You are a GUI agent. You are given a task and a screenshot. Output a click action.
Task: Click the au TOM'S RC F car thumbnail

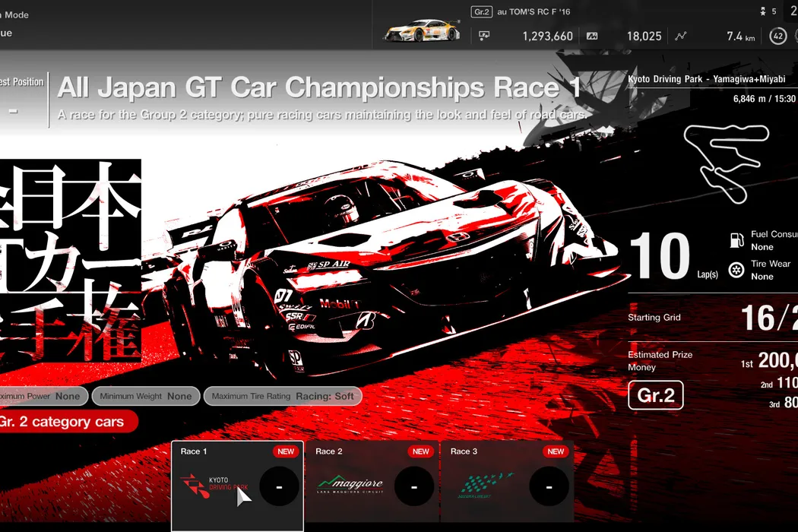tap(420, 30)
